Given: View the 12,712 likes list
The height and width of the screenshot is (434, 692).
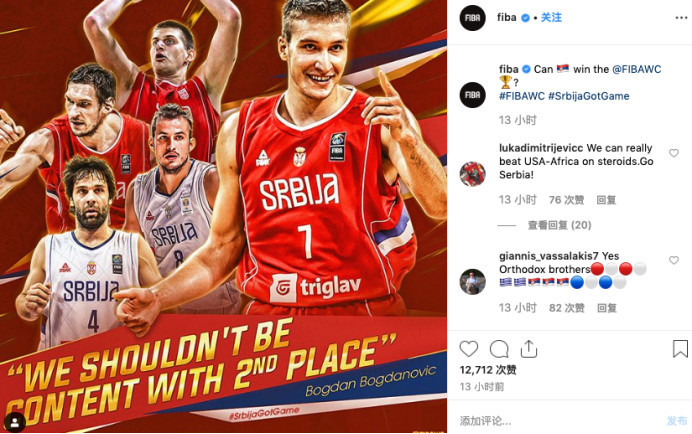Looking at the screenshot, I should (x=488, y=370).
